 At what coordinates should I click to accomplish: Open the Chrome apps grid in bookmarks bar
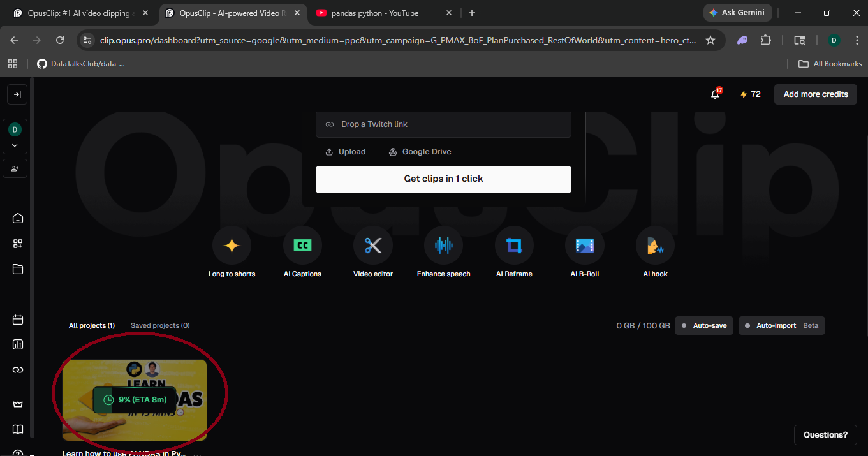pyautogui.click(x=13, y=64)
